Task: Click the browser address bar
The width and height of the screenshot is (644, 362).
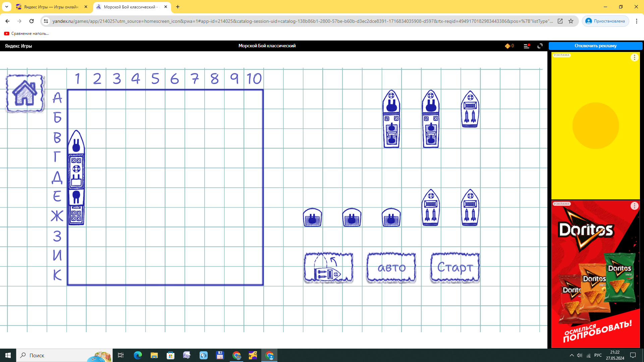Action: [302, 21]
